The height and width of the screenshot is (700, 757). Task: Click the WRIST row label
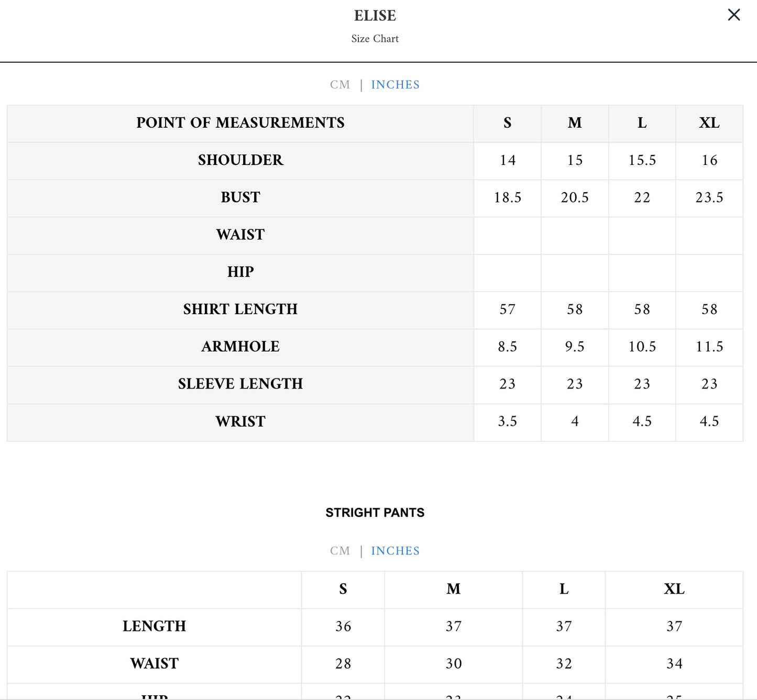point(240,421)
